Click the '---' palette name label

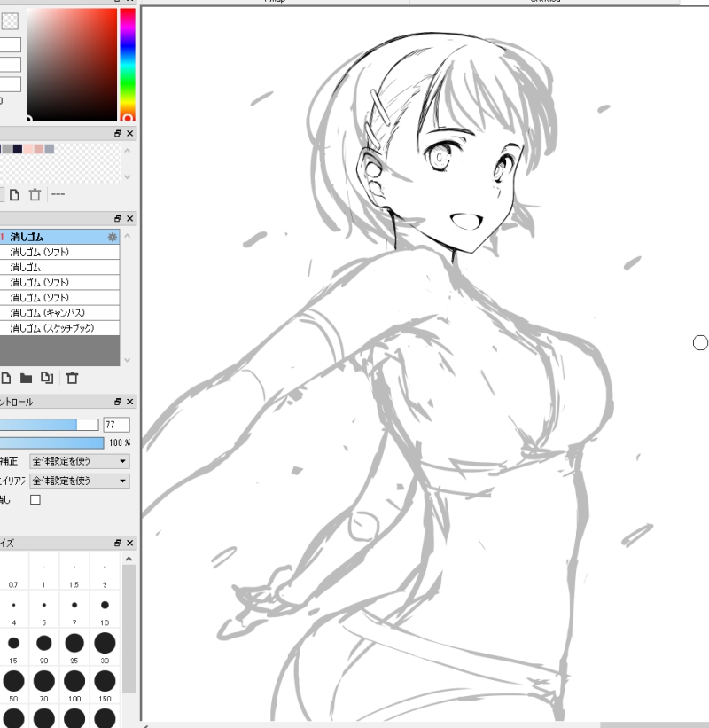(58, 194)
